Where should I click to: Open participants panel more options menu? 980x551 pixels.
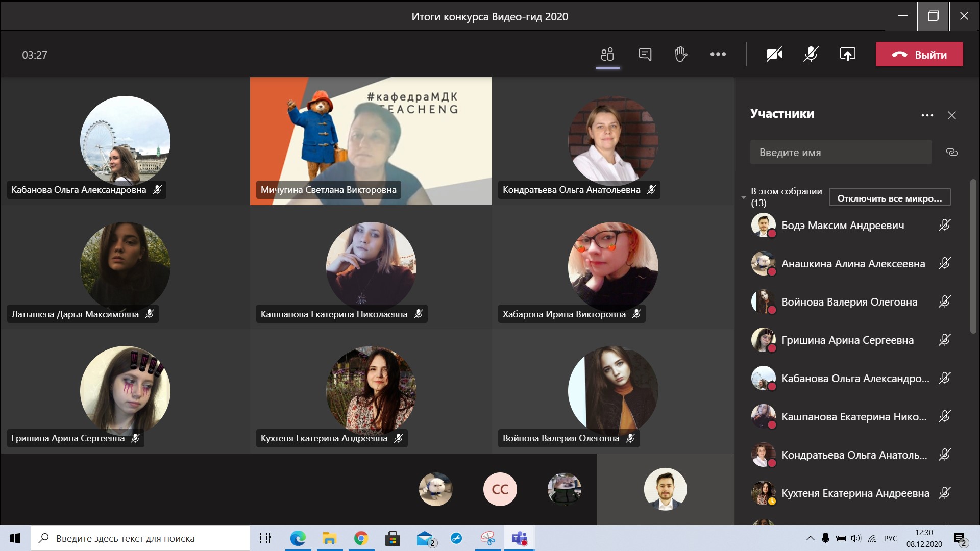tap(927, 115)
